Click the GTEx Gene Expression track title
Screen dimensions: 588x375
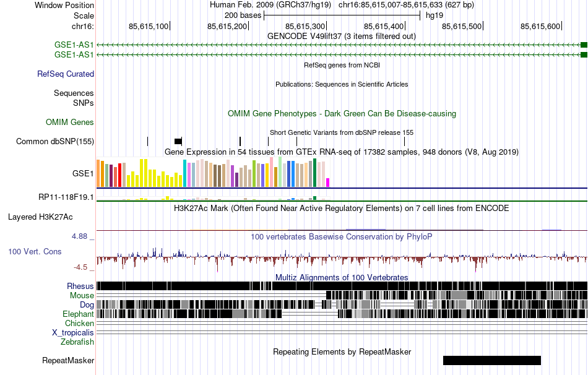pos(342,152)
